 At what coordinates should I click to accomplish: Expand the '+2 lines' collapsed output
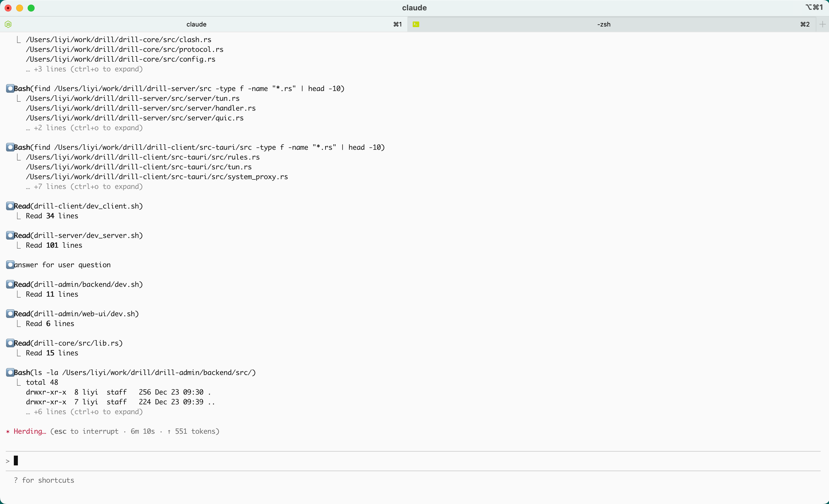(84, 128)
